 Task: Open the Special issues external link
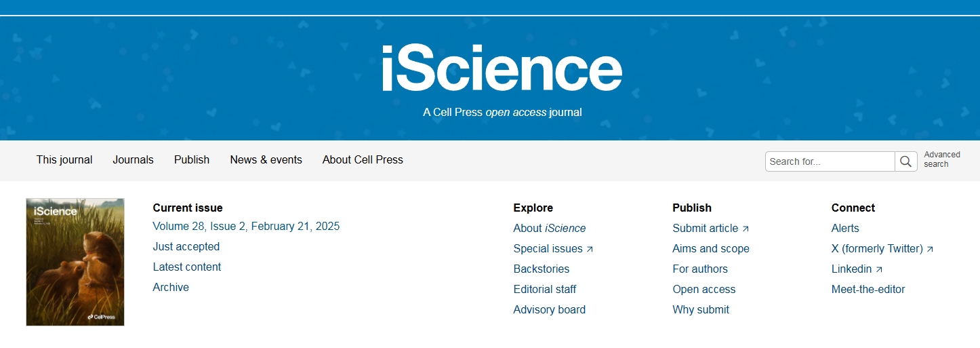pos(553,249)
